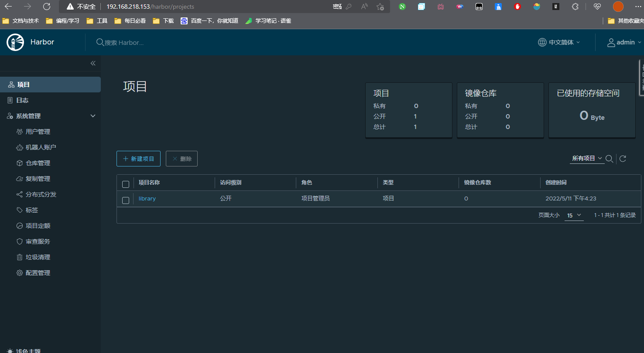Screen dimensions: 644x353
Task: Open 百度一下 bookmark
Action: point(209,20)
